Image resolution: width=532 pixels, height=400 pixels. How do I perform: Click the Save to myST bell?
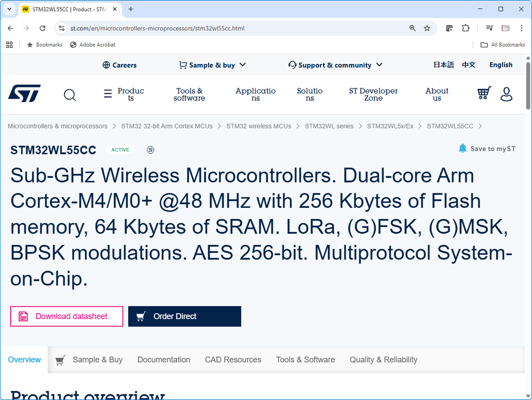click(x=462, y=149)
